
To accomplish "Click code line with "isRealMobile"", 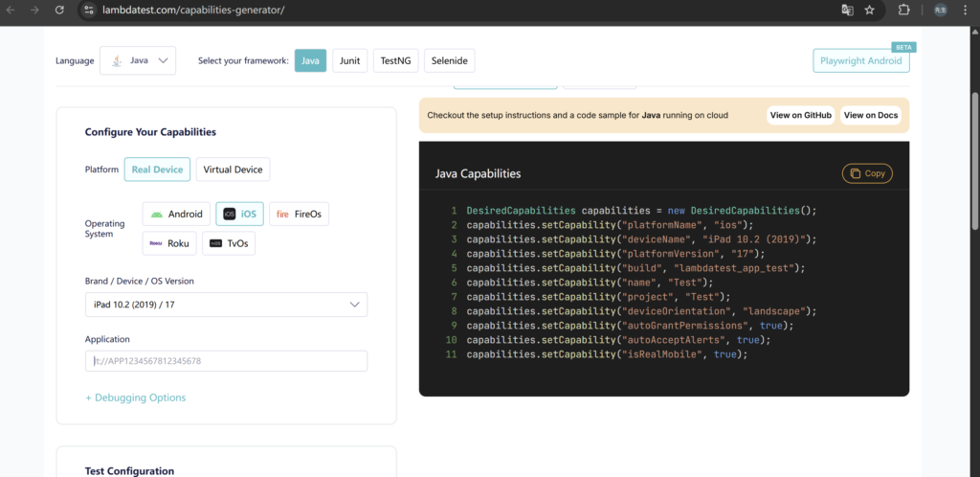I will [x=607, y=354].
